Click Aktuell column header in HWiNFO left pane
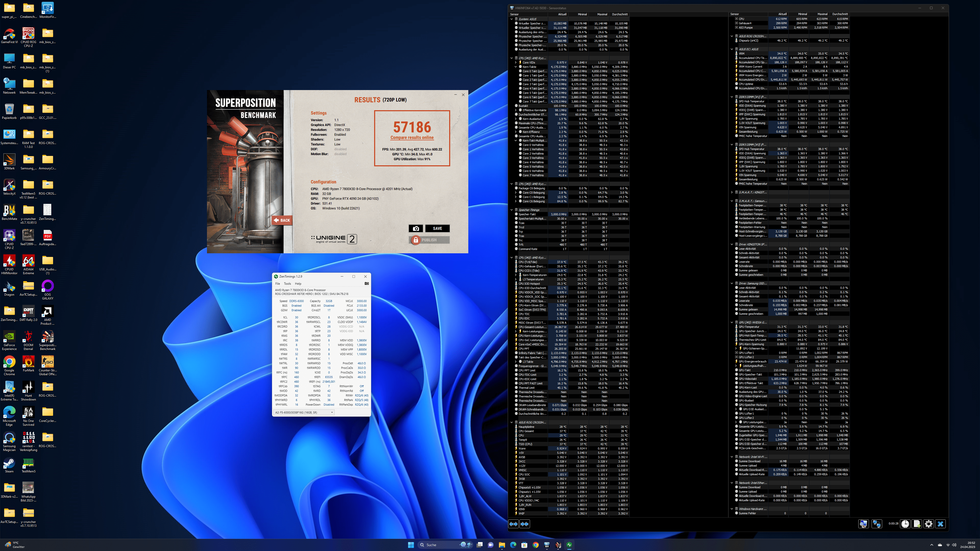This screenshot has width=980, height=551. [x=558, y=15]
